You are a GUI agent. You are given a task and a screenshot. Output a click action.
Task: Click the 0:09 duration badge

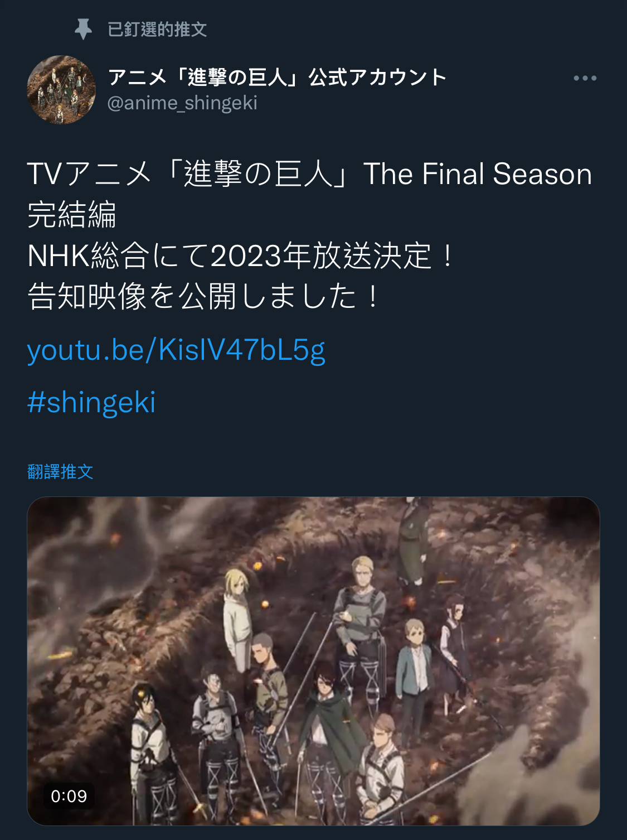(x=69, y=796)
